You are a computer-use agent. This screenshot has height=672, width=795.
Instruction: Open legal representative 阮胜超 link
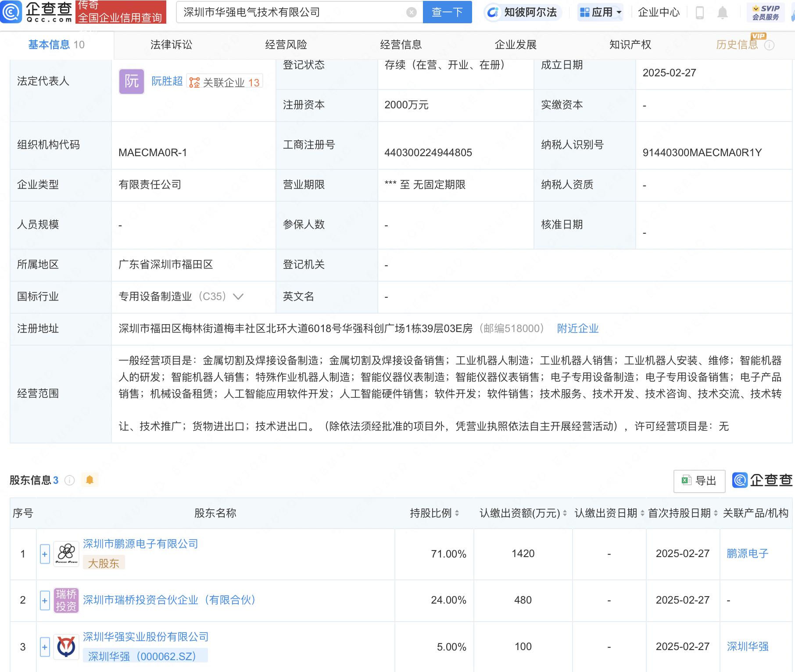[x=167, y=81]
